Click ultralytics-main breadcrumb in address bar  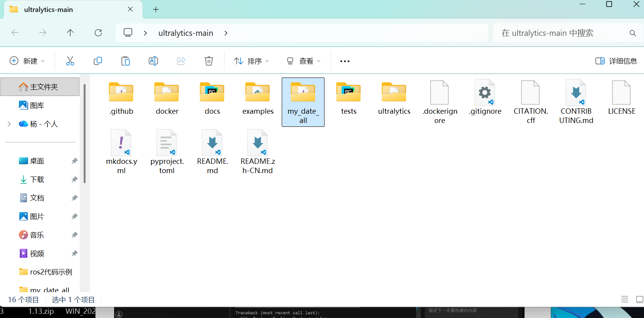[185, 33]
